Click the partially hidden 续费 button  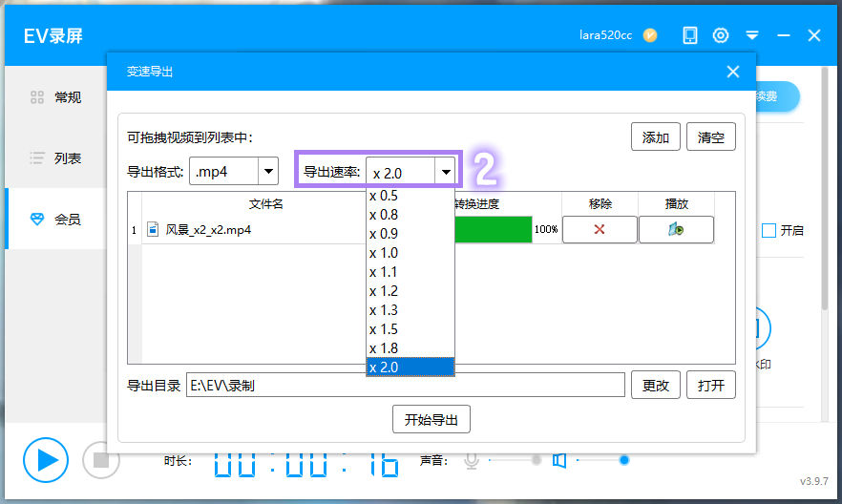click(x=776, y=96)
